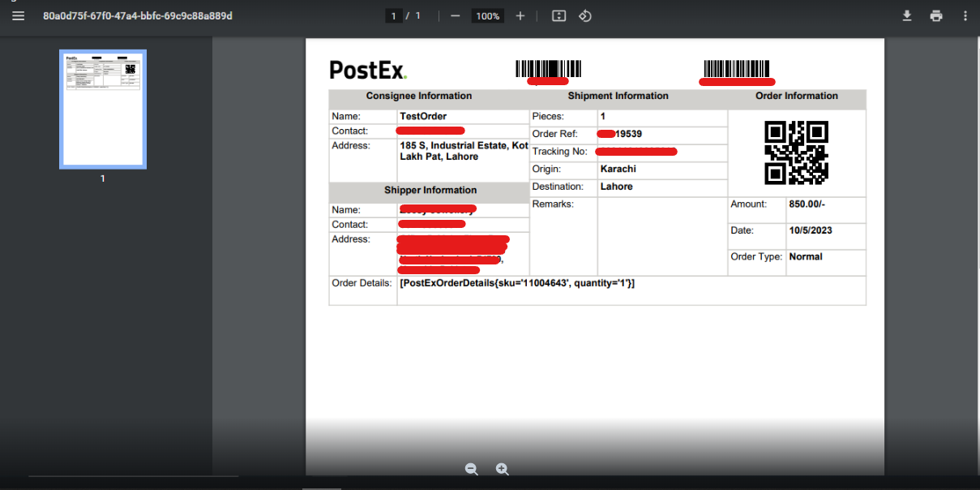This screenshot has height=490, width=980.
Task: Select the page 1 thumbnail
Action: pyautogui.click(x=103, y=110)
